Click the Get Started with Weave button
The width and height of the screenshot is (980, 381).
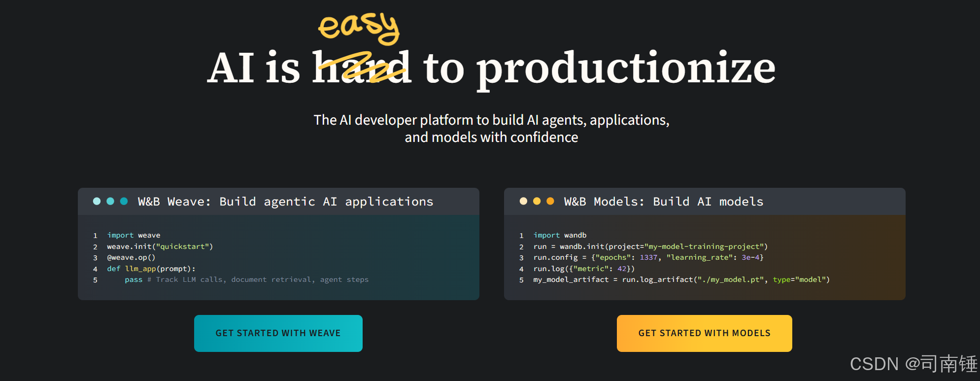(278, 333)
